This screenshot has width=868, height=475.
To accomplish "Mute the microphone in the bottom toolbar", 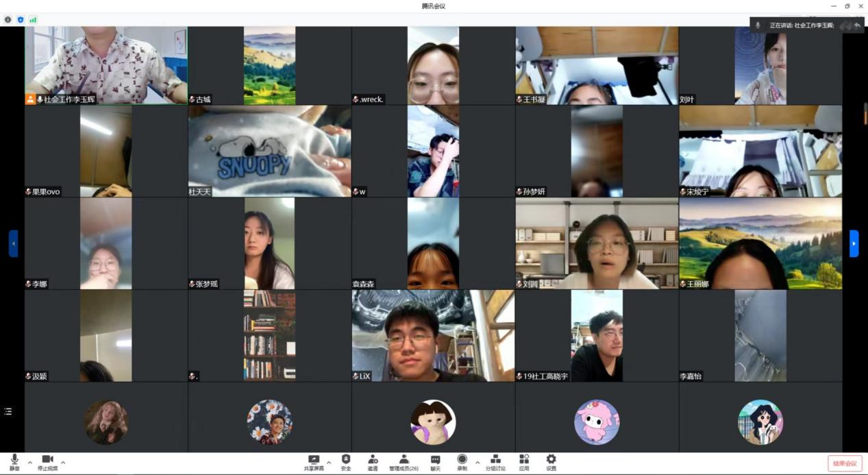I will 14,461.
